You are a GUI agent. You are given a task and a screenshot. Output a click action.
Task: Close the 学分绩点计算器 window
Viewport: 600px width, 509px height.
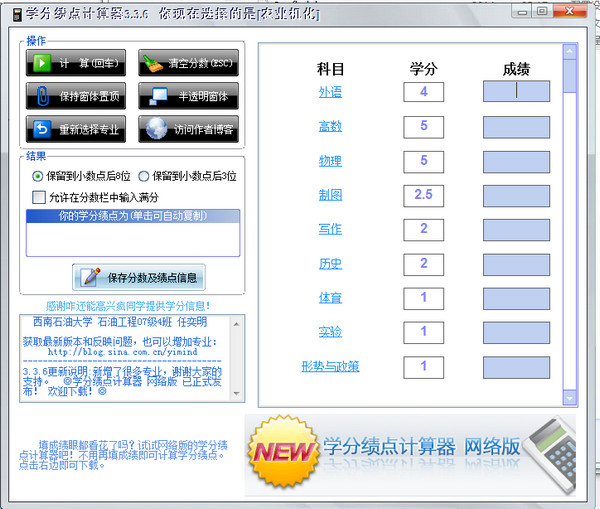coord(569,11)
